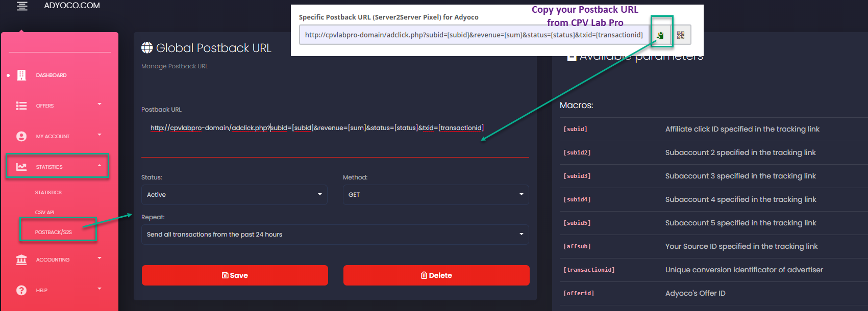The width and height of the screenshot is (868, 311).
Task: Click the [subid2] macro
Action: pyautogui.click(x=577, y=153)
